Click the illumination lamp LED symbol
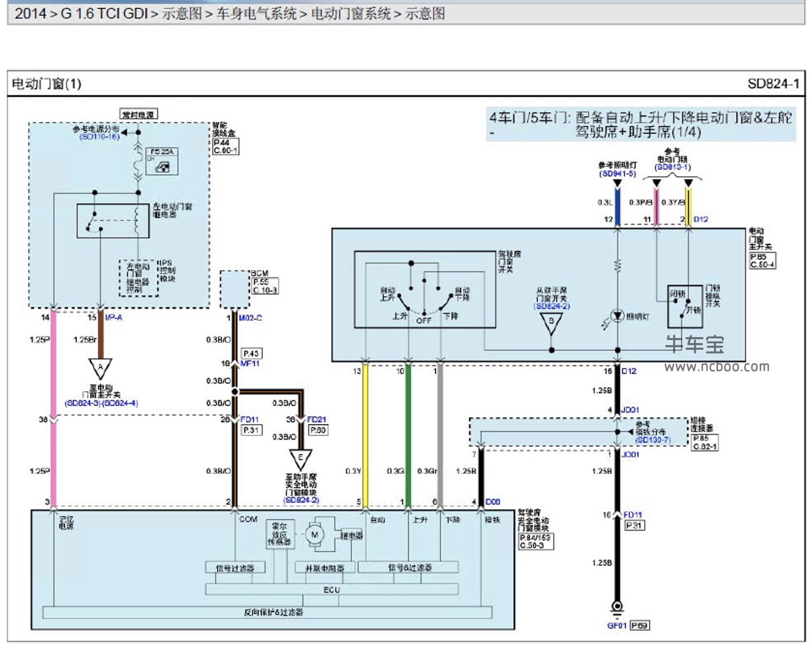Image resolution: width=812 pixels, height=652 pixels. pos(617,316)
